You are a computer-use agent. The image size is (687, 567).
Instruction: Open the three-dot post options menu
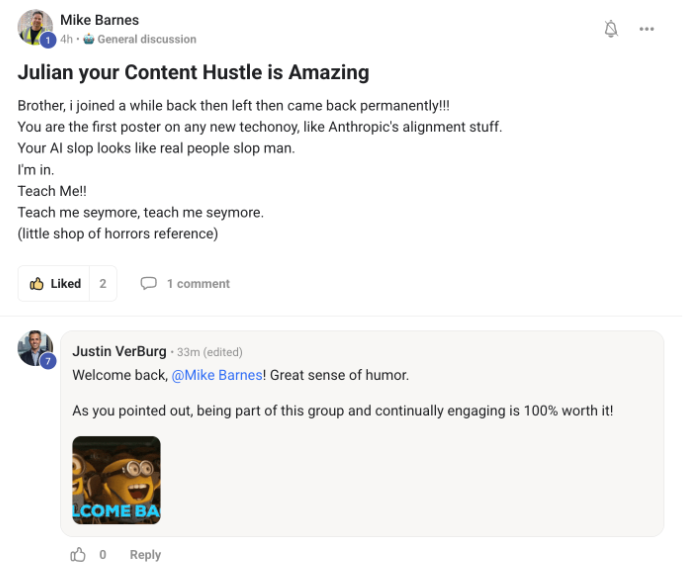(x=647, y=29)
